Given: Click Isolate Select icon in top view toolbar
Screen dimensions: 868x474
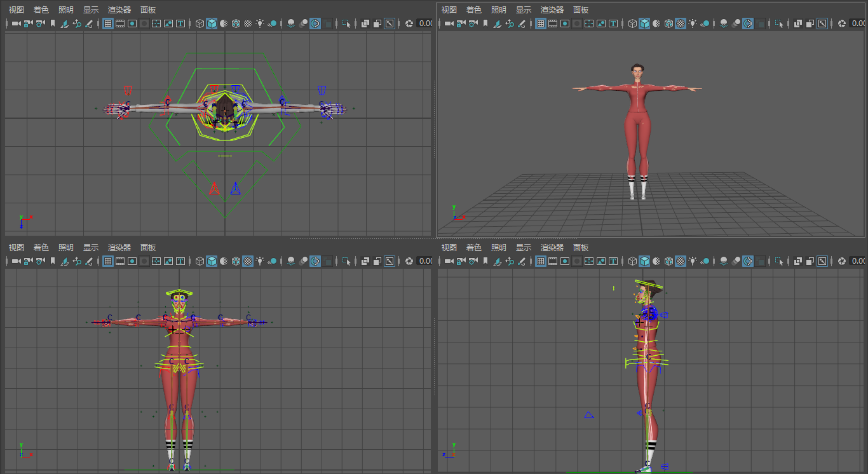Looking at the screenshot, I should pyautogui.click(x=346, y=24).
